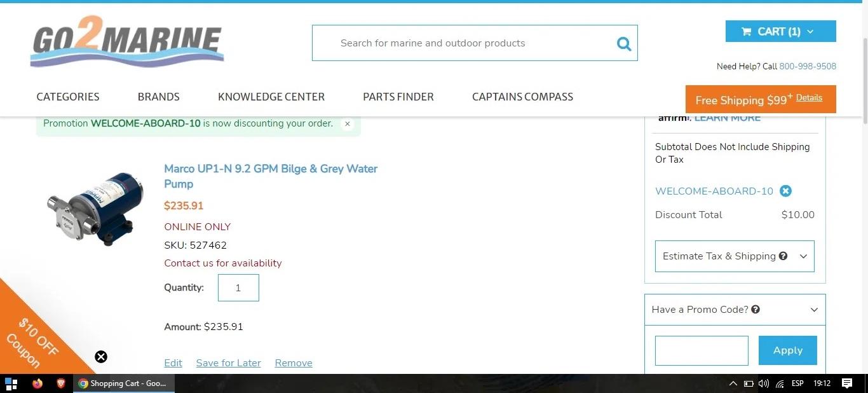Expand the CART (1) dropdown
The width and height of the screenshot is (868, 393).
[780, 31]
